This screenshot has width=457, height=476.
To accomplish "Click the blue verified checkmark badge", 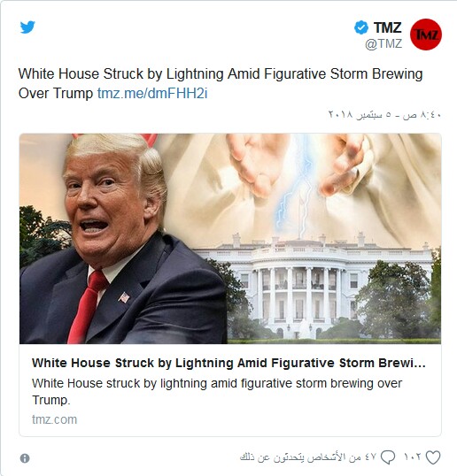I will (361, 27).
